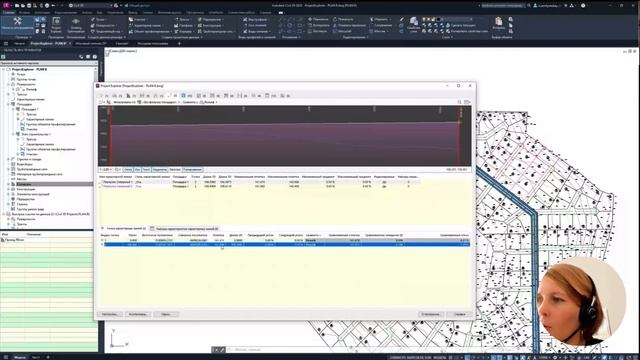Open the Просмотр активного чертежа view dropdown
The height and width of the screenshot is (360, 640).
tap(49, 63)
